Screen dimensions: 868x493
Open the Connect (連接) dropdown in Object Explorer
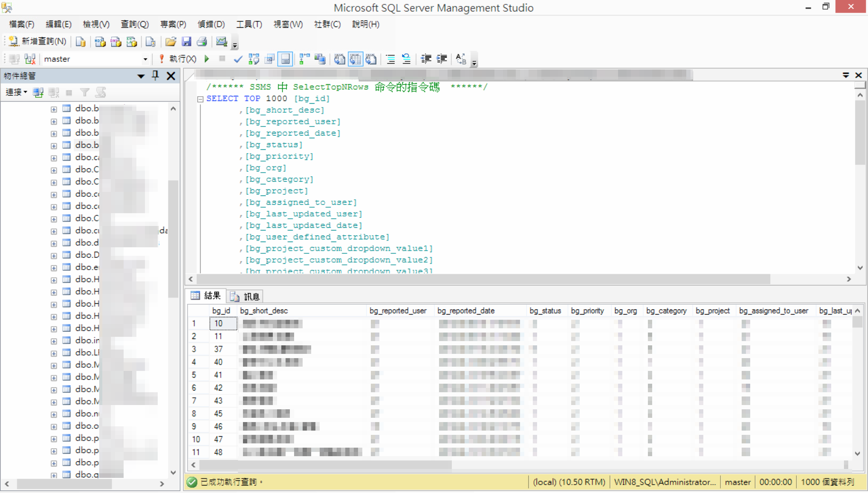[x=16, y=92]
